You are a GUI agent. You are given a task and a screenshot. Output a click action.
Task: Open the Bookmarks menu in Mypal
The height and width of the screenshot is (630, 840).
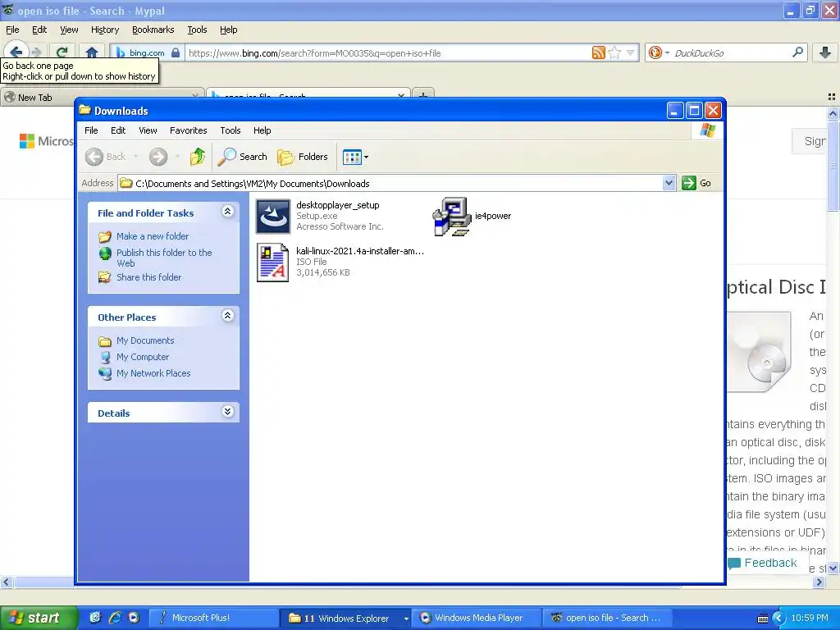coord(153,30)
